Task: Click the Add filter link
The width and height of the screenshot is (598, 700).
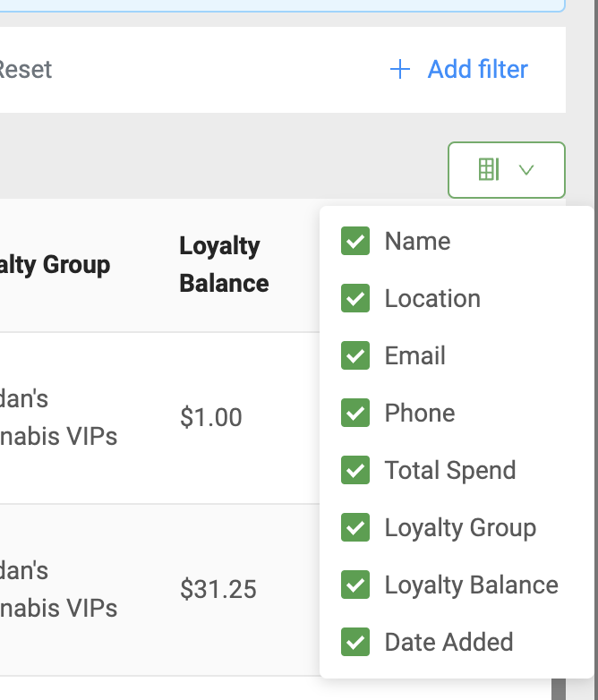Action: click(x=477, y=70)
